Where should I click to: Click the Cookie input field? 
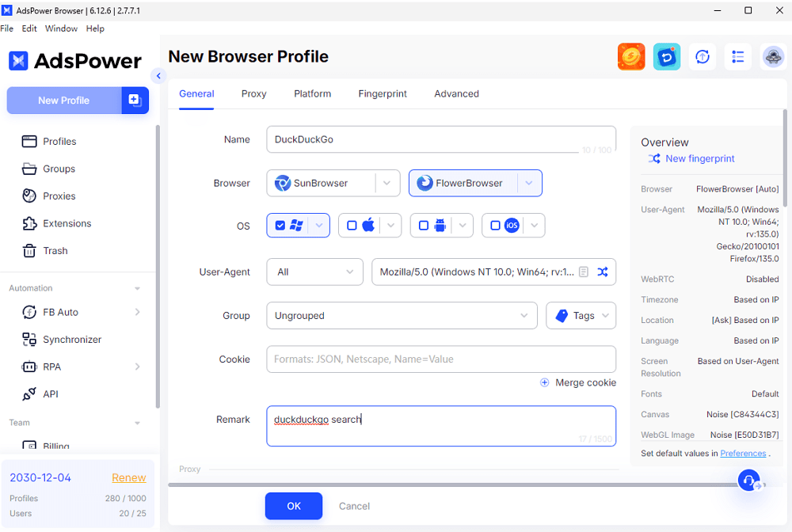point(441,359)
